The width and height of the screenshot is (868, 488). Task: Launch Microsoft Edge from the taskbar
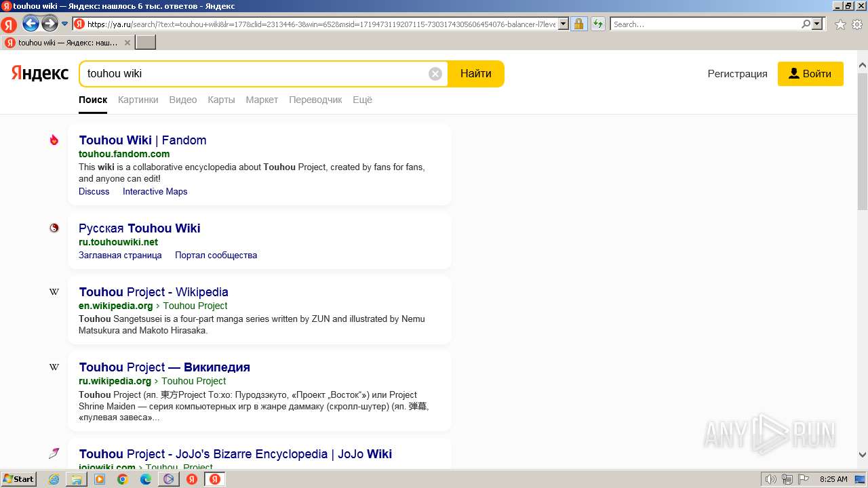pyautogui.click(x=146, y=479)
